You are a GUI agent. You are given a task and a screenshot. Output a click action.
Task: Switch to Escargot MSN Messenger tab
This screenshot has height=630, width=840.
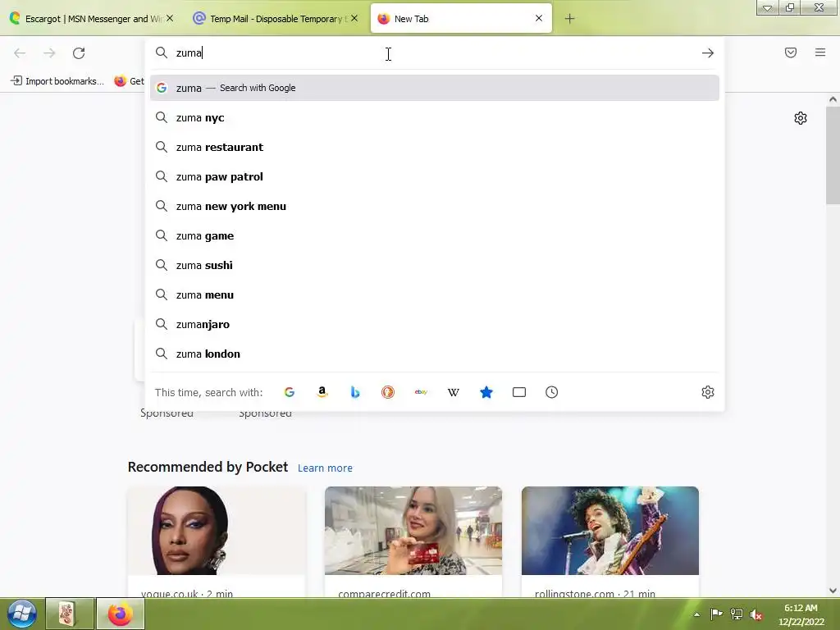(92, 19)
